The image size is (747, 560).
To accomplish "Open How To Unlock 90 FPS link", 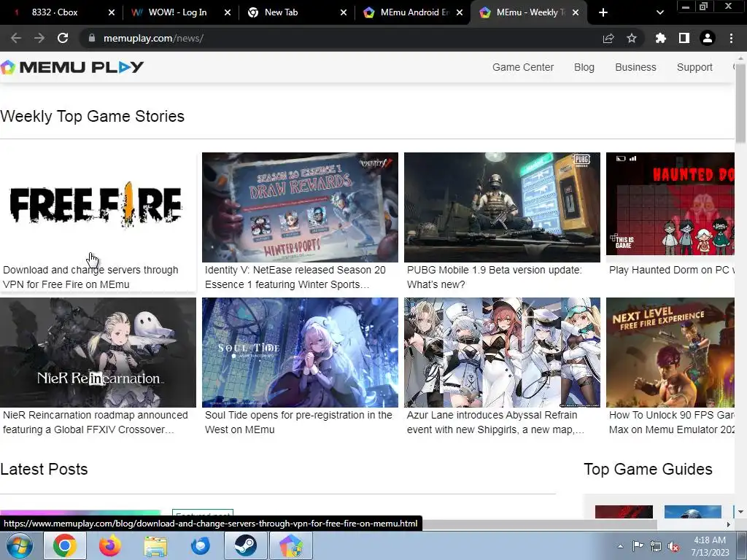I will point(672,422).
